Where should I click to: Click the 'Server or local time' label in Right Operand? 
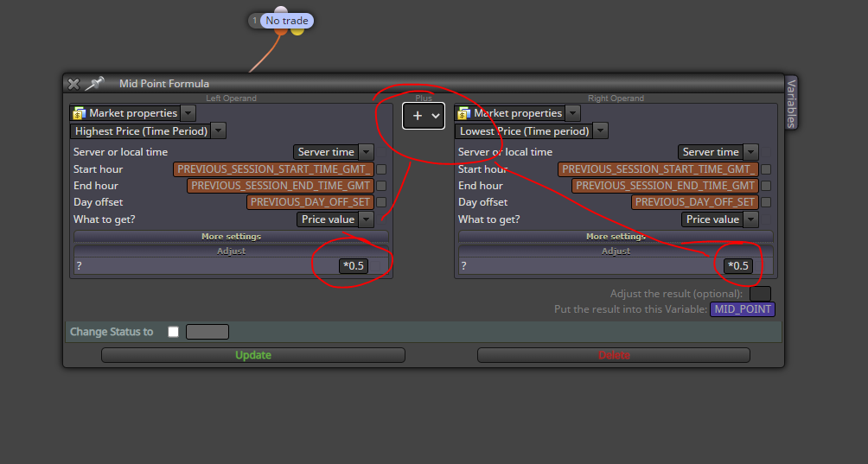(505, 152)
